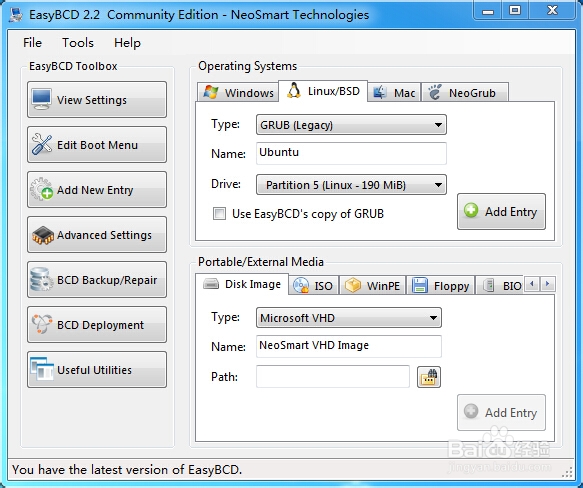Select the Add New Entry gear icon
Image resolution: width=583 pixels, height=488 pixels.
[42, 189]
